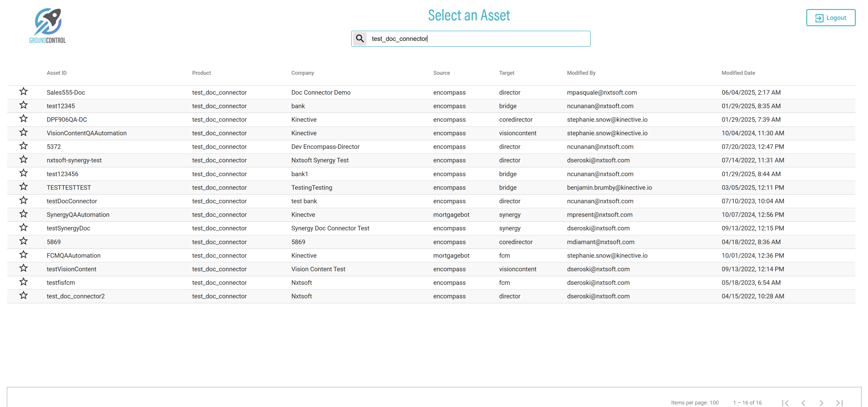Favorite the DPF906QA-DC asset row
Viewport: 868px width, 407px height.
[x=23, y=119]
